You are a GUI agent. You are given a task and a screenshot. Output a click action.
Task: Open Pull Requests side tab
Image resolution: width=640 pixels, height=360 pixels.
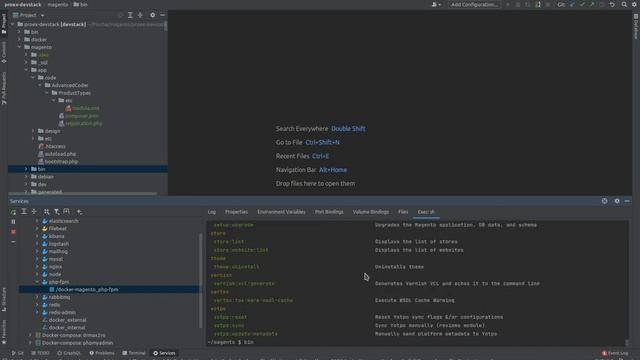point(4,88)
